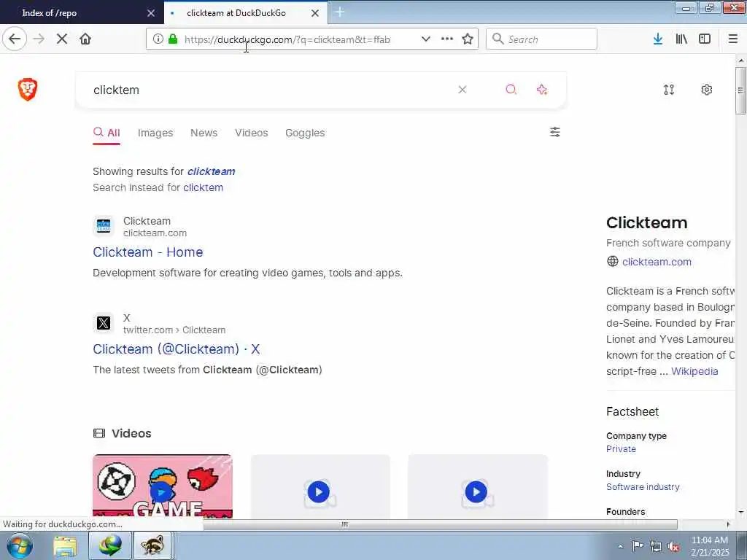Show site information icon in address bar

[x=158, y=39]
